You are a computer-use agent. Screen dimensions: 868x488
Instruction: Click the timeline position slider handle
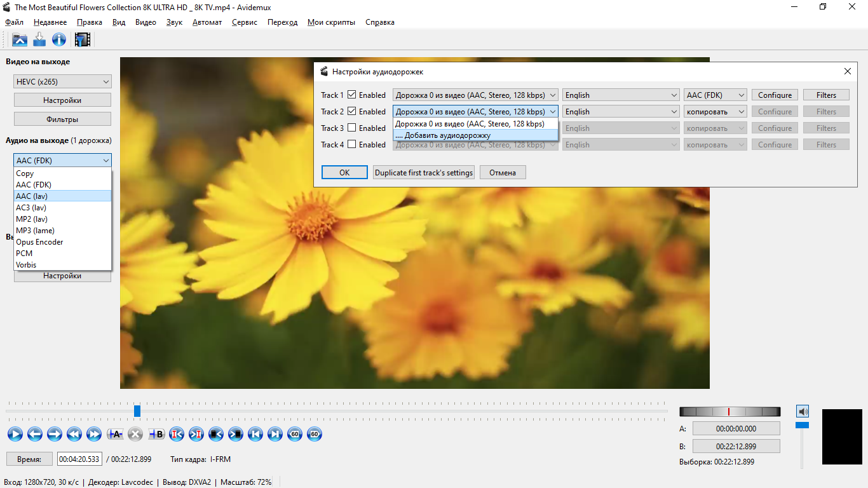pos(137,411)
